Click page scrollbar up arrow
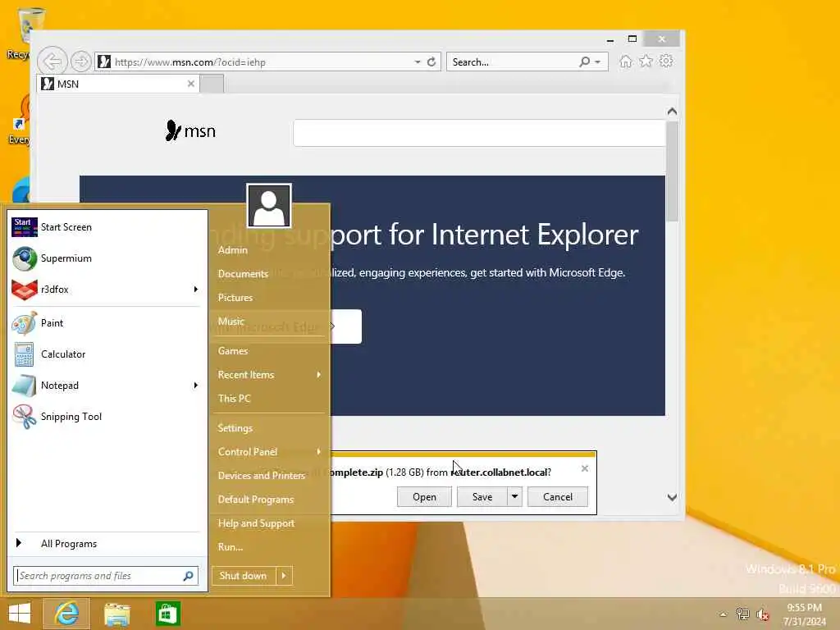The width and height of the screenshot is (840, 630). pyautogui.click(x=672, y=112)
